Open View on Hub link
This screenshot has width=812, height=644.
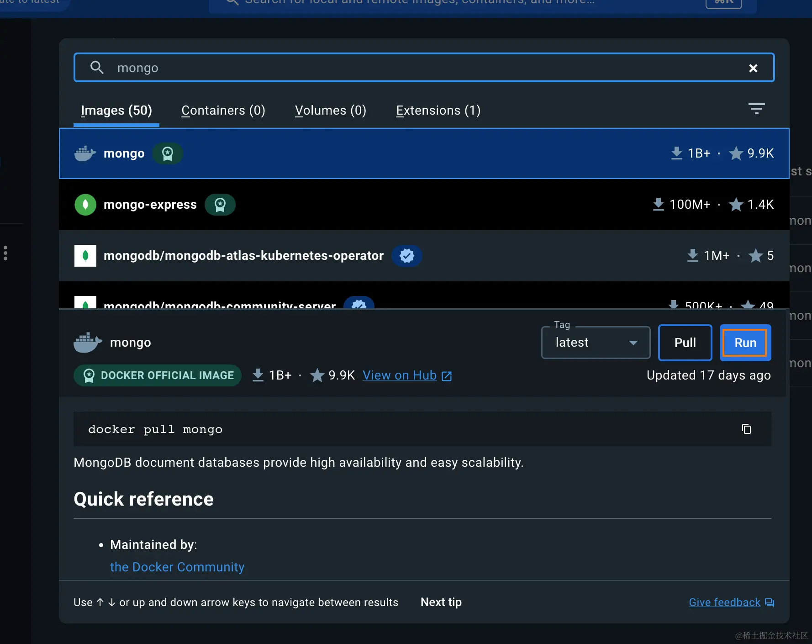pyautogui.click(x=400, y=375)
